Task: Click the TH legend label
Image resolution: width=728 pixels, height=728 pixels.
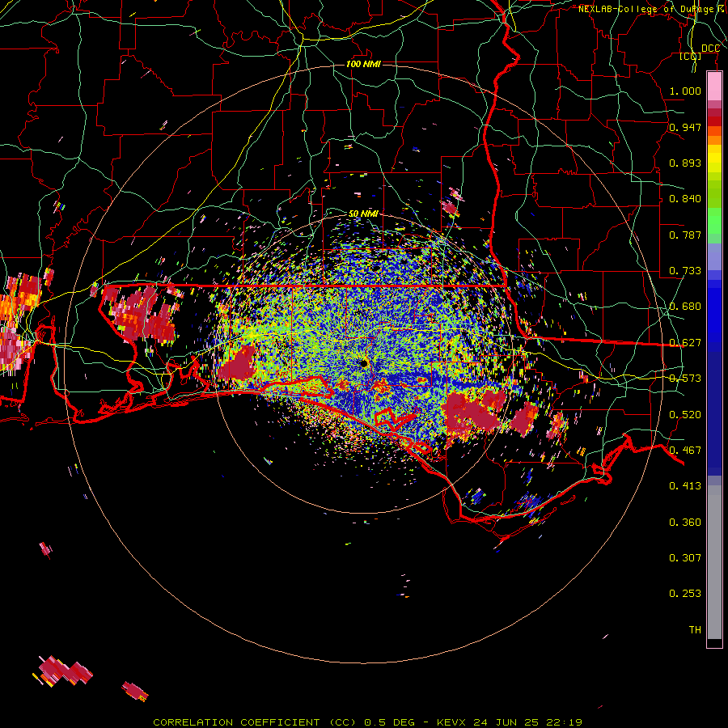Action: coord(695,630)
